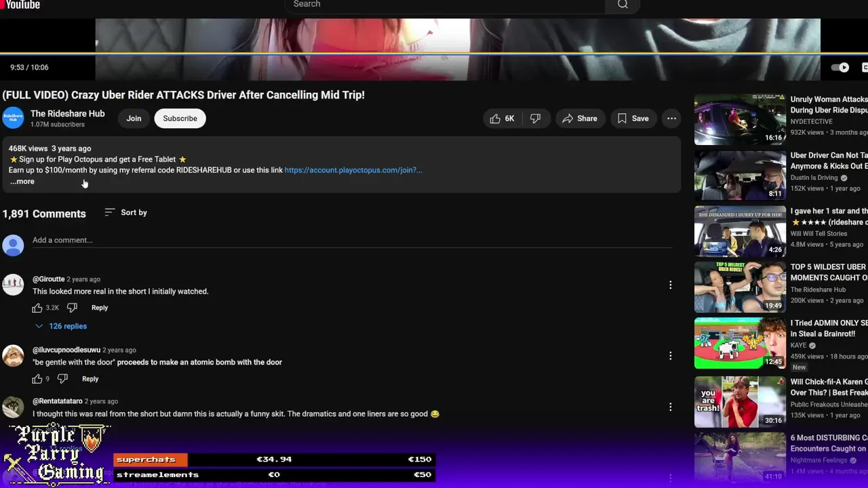868x488 pixels.
Task: Open 6 Most DISTURBING video thumbnail
Action: pos(740,457)
